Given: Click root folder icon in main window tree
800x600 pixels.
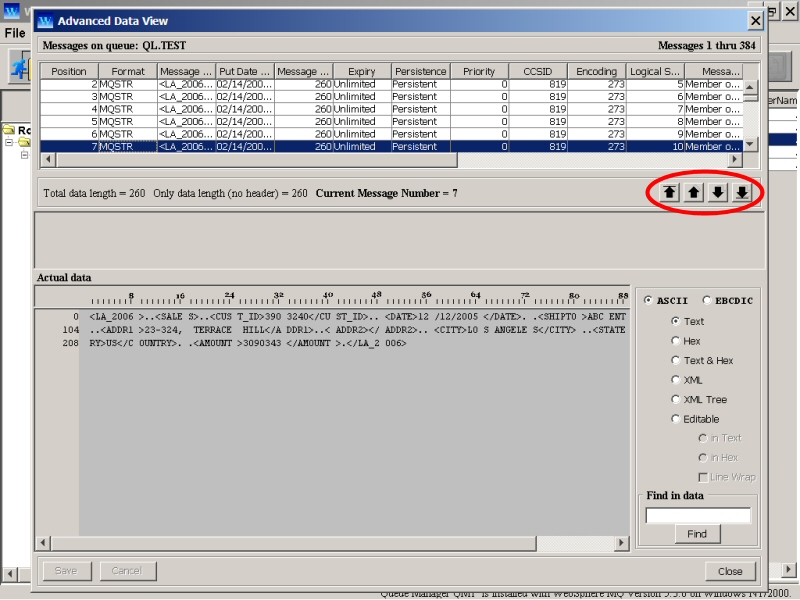Looking at the screenshot, I should [9, 130].
